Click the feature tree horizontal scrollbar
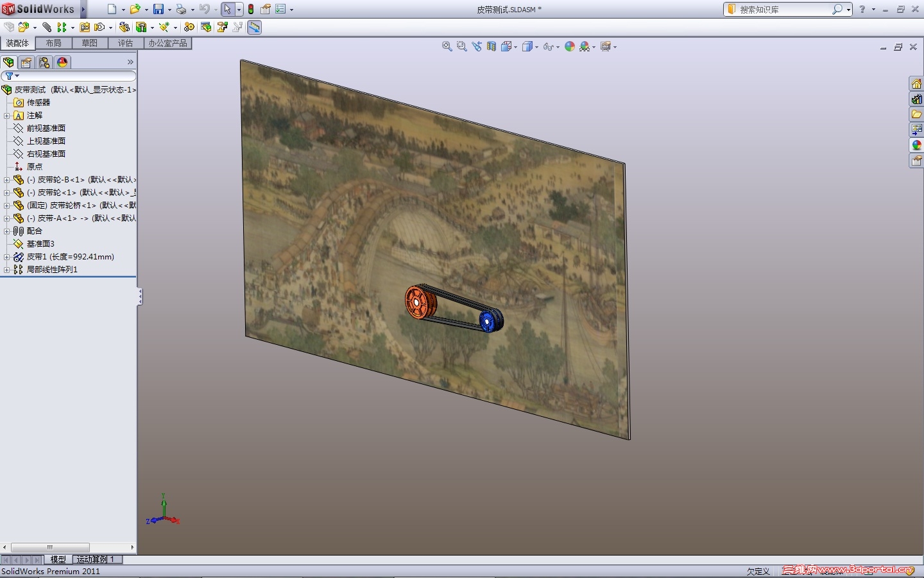Viewport: 924px width, 578px height. point(49,547)
